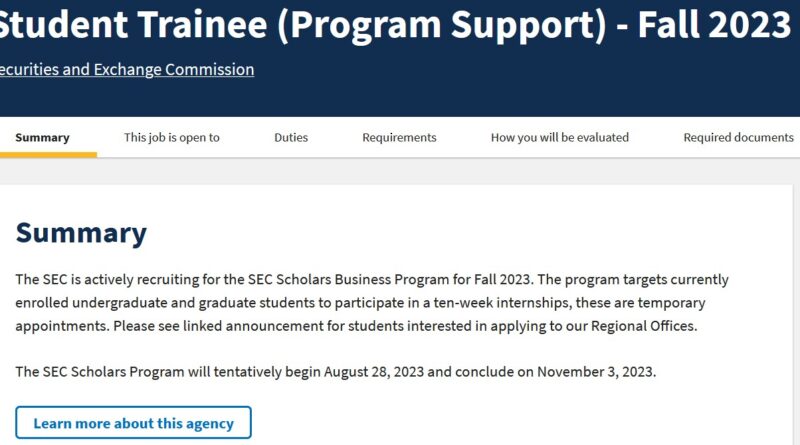The height and width of the screenshot is (445, 800).
Task: Go to the Requirements tab
Action: 399,138
